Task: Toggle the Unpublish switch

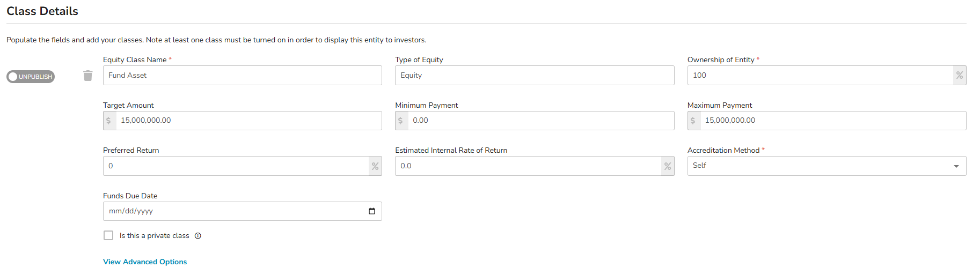Action: click(31, 77)
